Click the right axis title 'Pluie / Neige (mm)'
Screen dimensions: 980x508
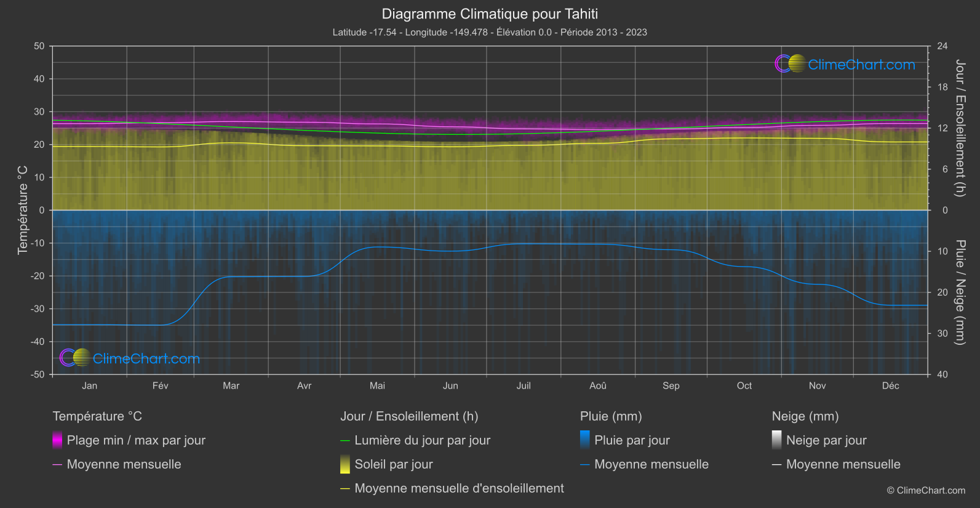(960, 292)
